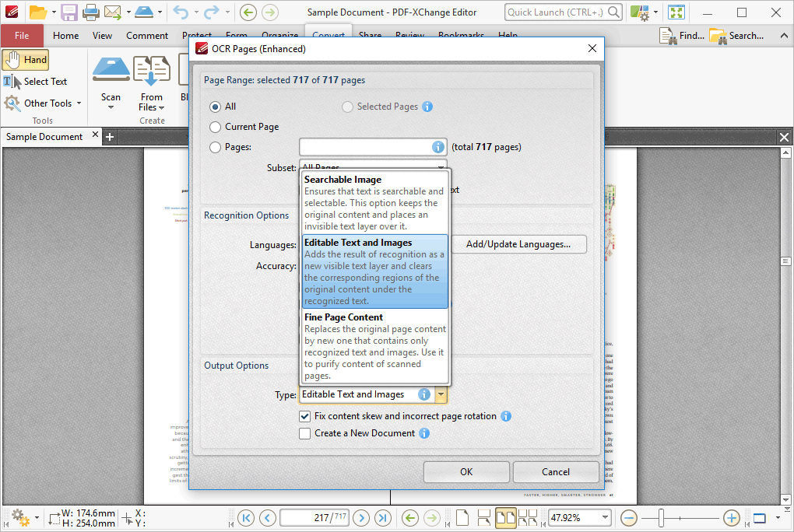Open the Scan tool in the ribbon
Screen dimensions: 794x532
(111, 83)
